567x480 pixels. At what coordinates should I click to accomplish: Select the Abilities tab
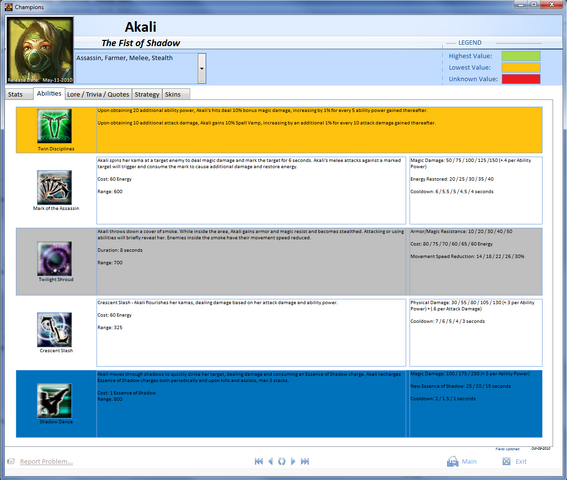[49, 93]
